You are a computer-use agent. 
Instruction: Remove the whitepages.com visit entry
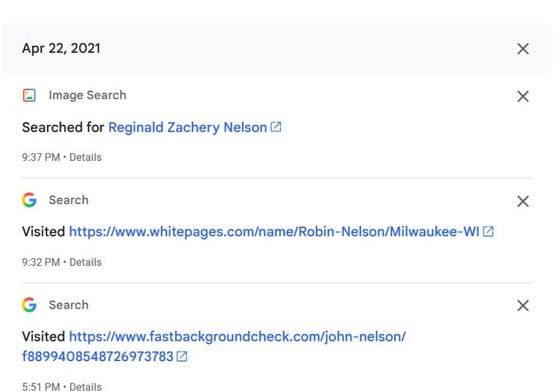pyautogui.click(x=523, y=201)
